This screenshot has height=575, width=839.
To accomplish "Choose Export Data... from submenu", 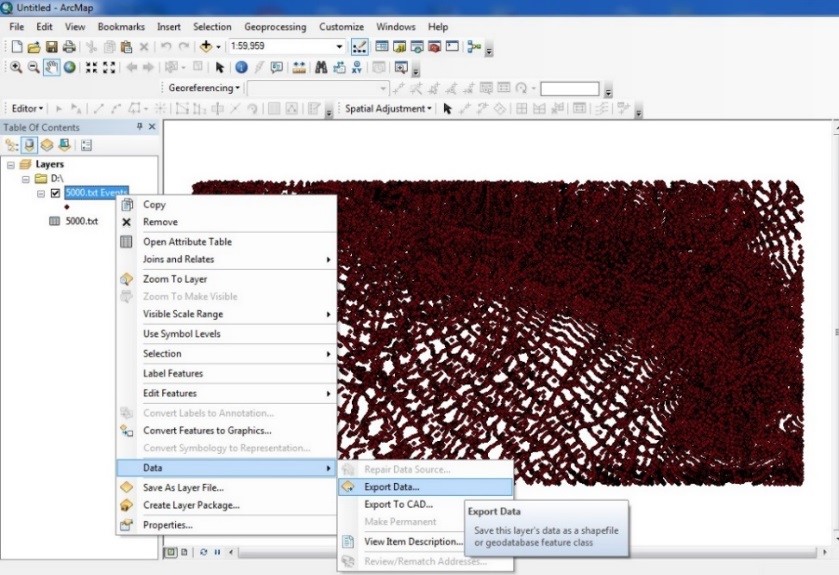I will tap(425, 487).
